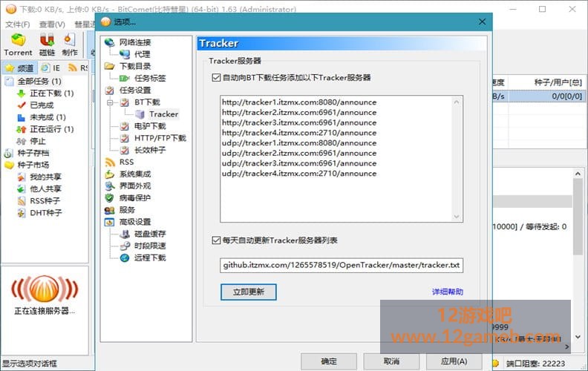This screenshot has height=371, width=588.
Task: Click udp://tracker4.itzmx.com:2710/announce line
Action: pyautogui.click(x=299, y=174)
